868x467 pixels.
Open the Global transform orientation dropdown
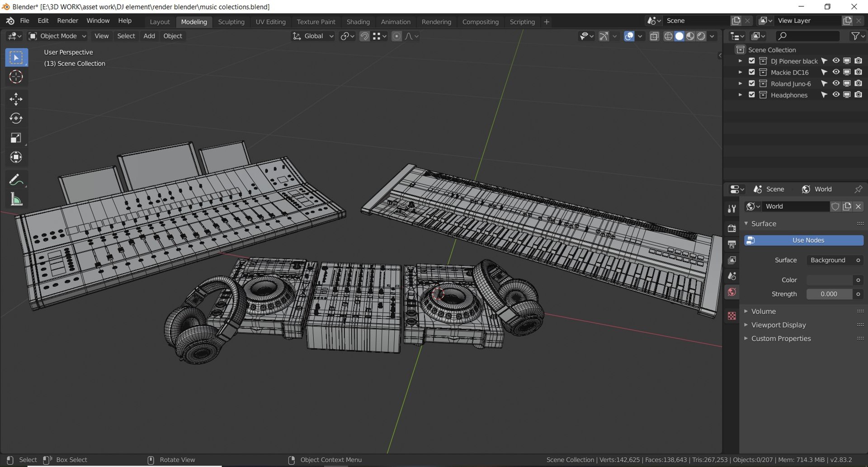(x=313, y=36)
